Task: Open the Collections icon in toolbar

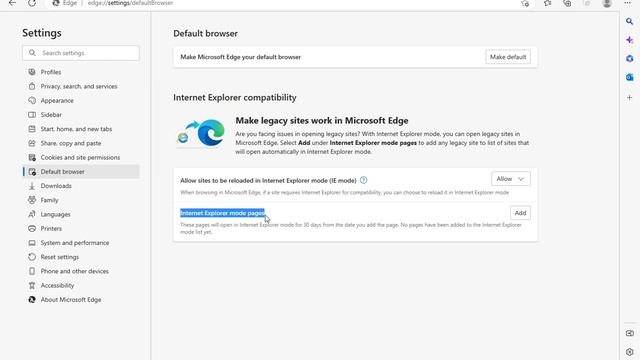Action: (567, 3)
